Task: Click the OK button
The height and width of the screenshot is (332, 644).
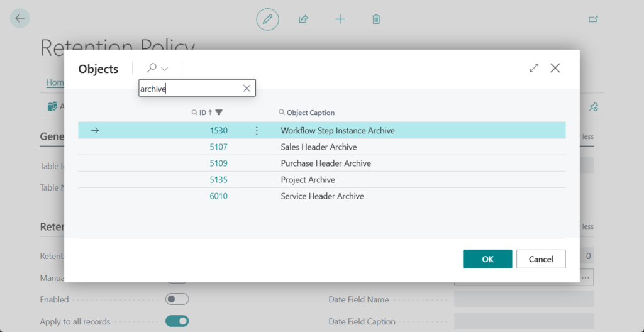Action: coord(487,259)
